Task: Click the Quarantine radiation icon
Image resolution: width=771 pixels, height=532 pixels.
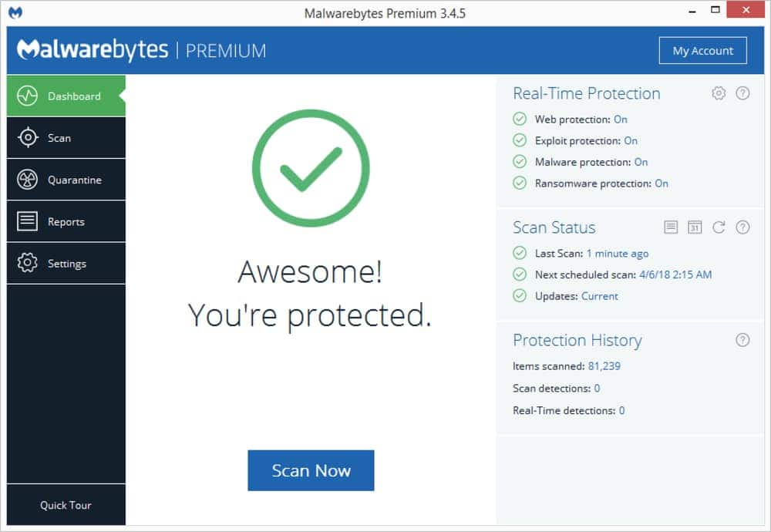Action: click(27, 180)
